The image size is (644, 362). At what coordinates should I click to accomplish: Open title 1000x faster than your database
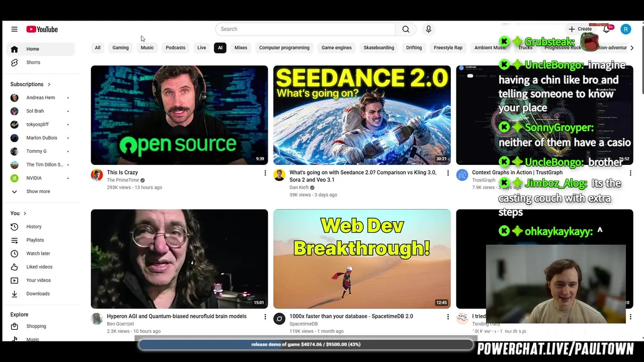pos(351,316)
